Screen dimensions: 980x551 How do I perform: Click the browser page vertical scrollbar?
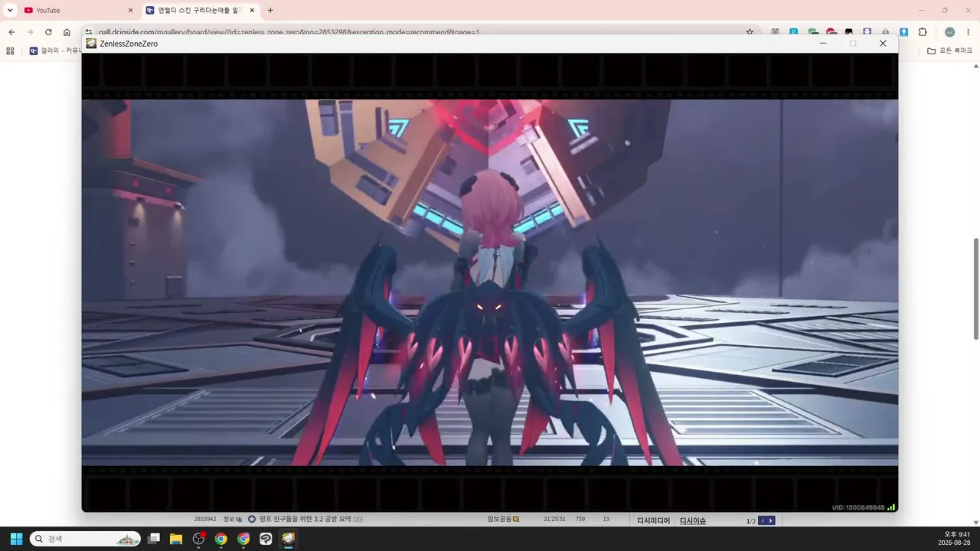pyautogui.click(x=975, y=289)
